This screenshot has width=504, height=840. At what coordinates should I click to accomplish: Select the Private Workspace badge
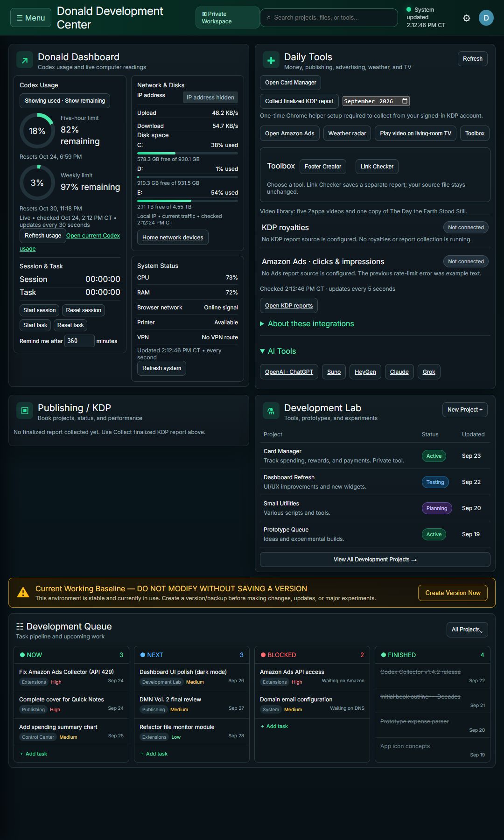coord(227,18)
